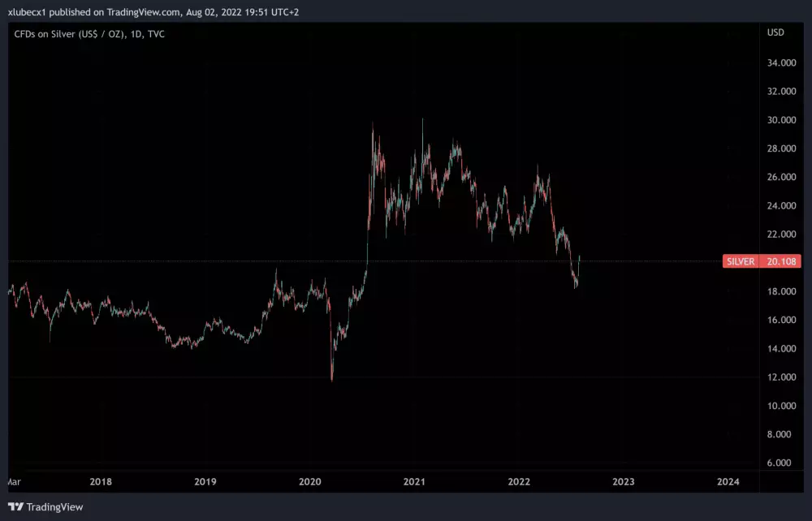Viewport: 812px width, 521px height.
Task: Click the 2023 label on time axis
Action: 624,482
